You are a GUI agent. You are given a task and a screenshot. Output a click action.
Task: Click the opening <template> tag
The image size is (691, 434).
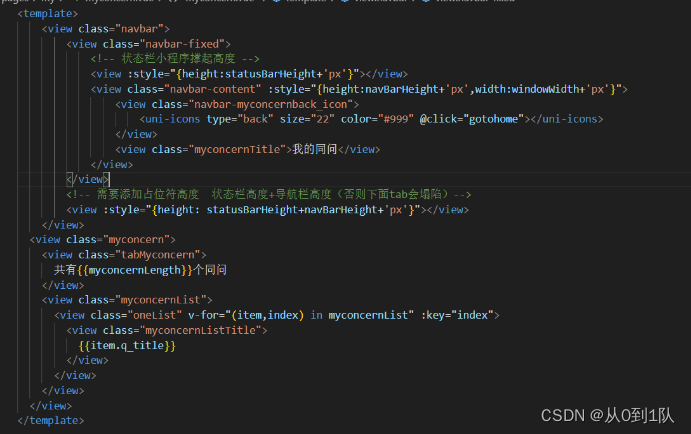pyautogui.click(x=48, y=14)
